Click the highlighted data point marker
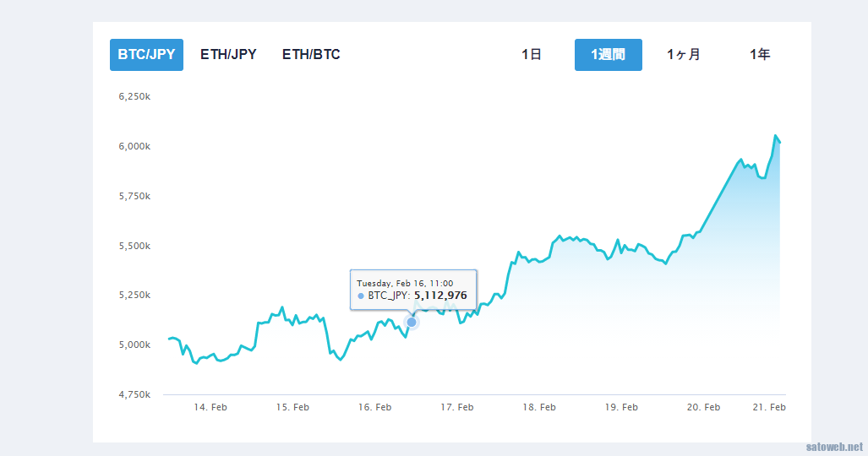The height and width of the screenshot is (456, 868). (412, 322)
